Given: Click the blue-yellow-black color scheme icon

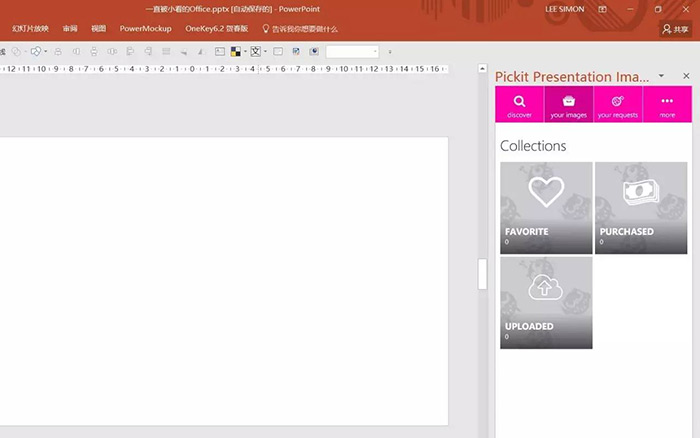Looking at the screenshot, I should point(235,51).
